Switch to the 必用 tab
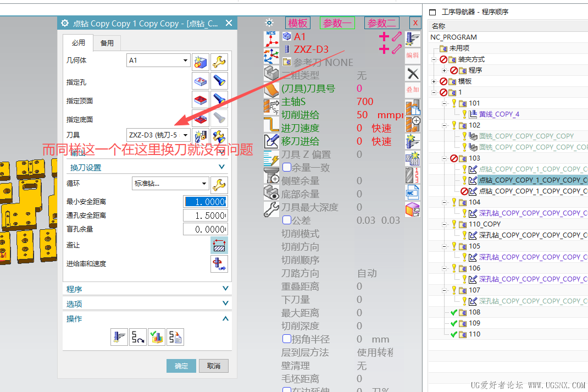 tap(78, 43)
